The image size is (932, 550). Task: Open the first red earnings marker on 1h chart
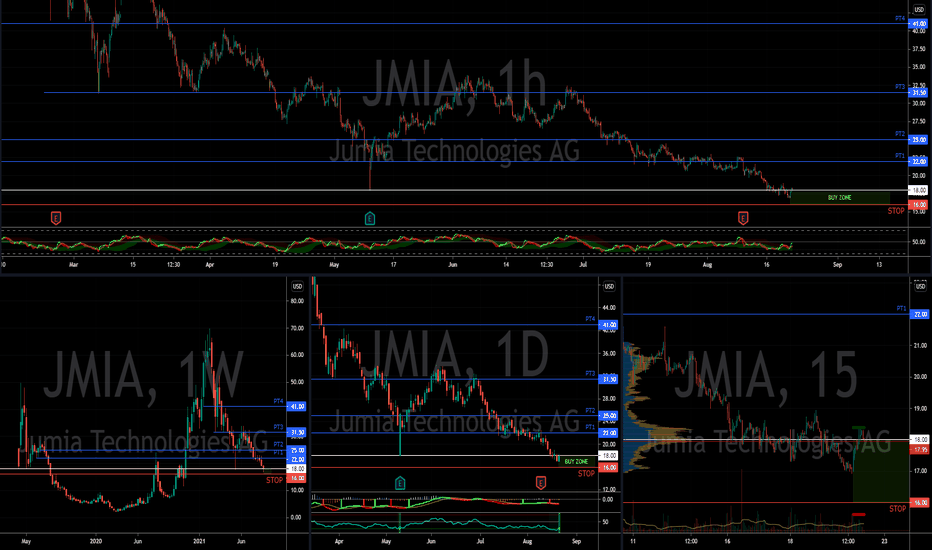pyautogui.click(x=55, y=218)
